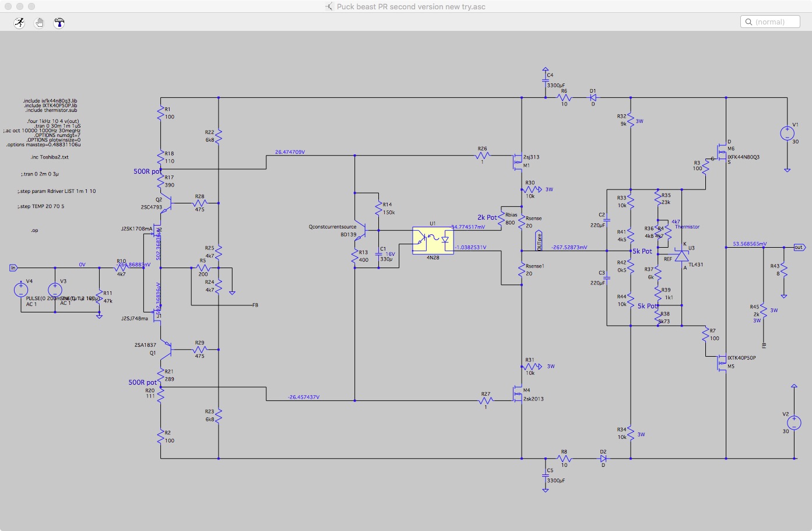The height and width of the screenshot is (531, 812).
Task: Select the V4 pulse source symbol
Action: coord(21,290)
